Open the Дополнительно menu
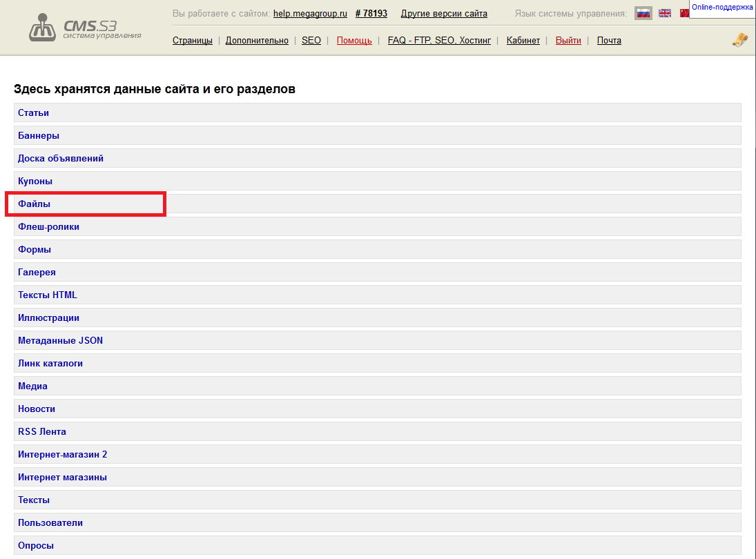 pyautogui.click(x=257, y=41)
